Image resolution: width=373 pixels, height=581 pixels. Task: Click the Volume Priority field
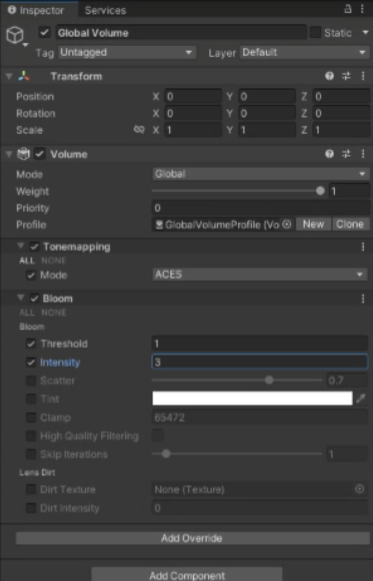(x=261, y=208)
